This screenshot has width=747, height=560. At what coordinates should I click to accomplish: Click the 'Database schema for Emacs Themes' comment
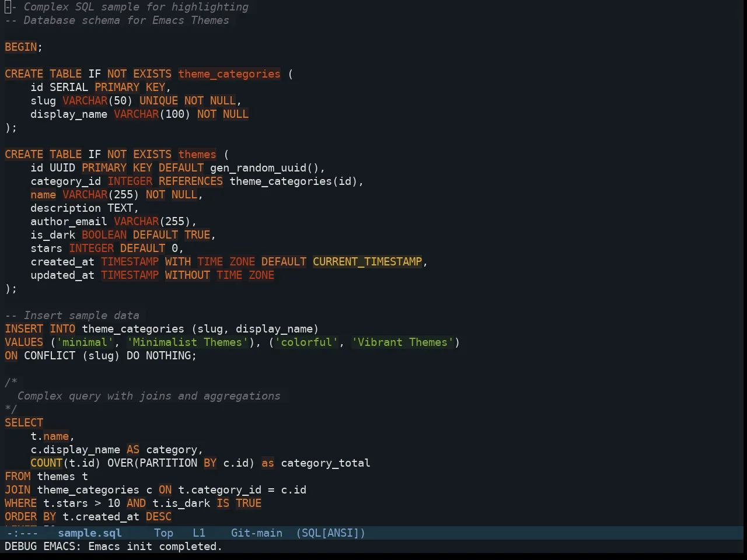[126, 20]
